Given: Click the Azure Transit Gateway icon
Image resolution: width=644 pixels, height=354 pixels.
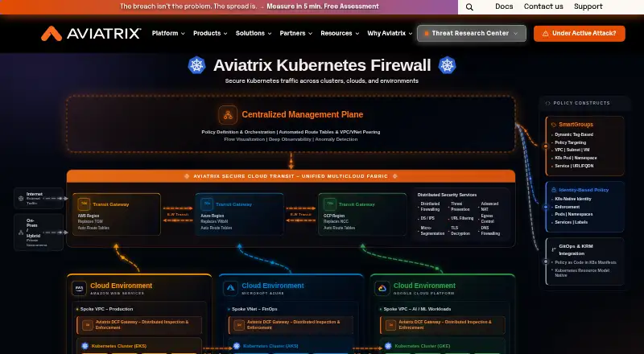Looking at the screenshot, I should [x=207, y=204].
